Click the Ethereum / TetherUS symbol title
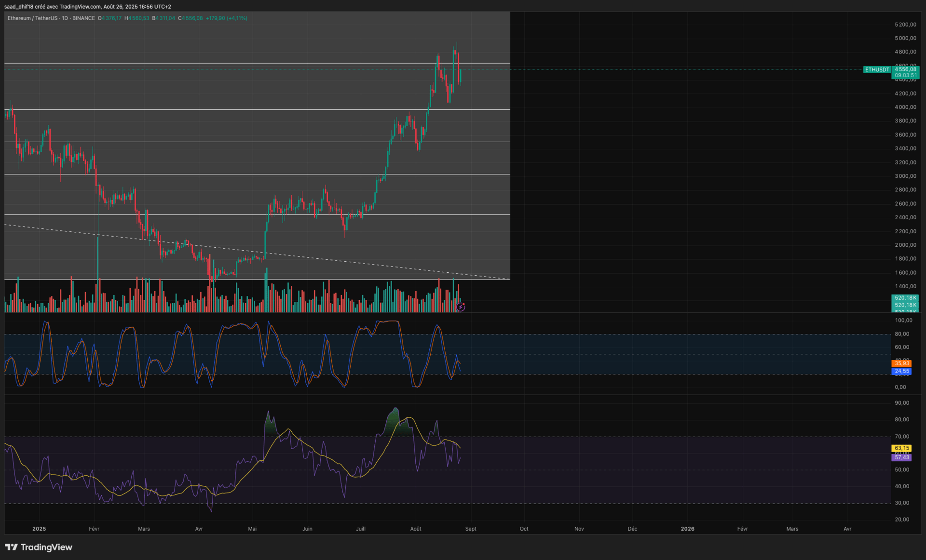 [32, 18]
